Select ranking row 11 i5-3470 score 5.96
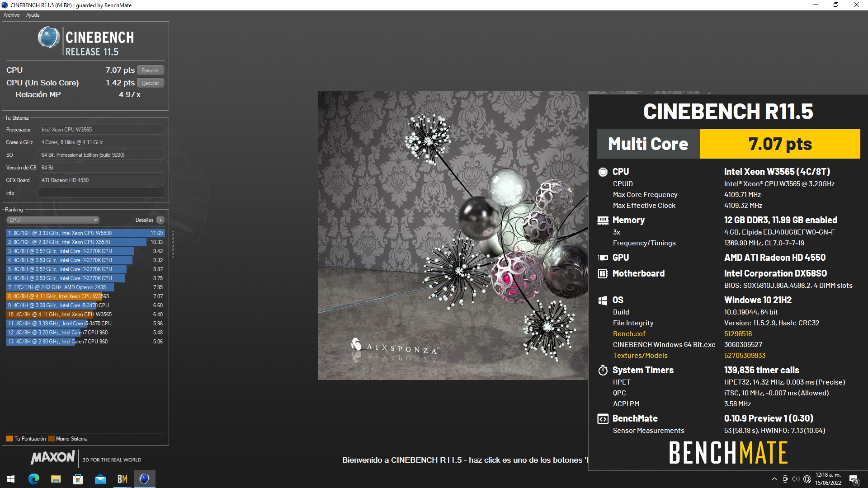This screenshot has width=868, height=488. 85,324
